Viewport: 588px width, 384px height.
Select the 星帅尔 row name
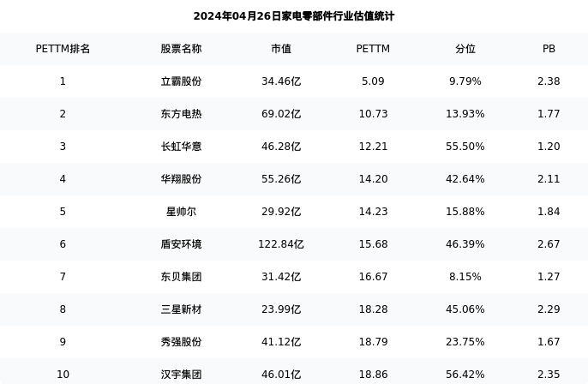181,212
